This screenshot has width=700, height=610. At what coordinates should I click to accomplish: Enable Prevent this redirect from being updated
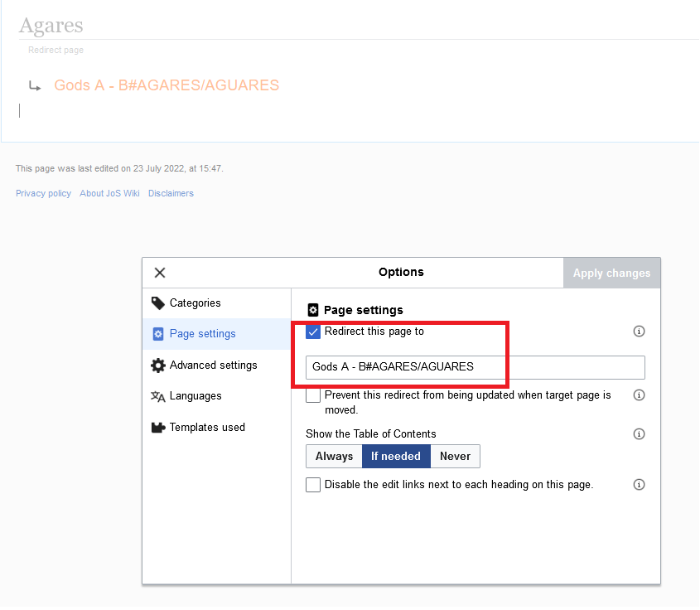click(313, 395)
